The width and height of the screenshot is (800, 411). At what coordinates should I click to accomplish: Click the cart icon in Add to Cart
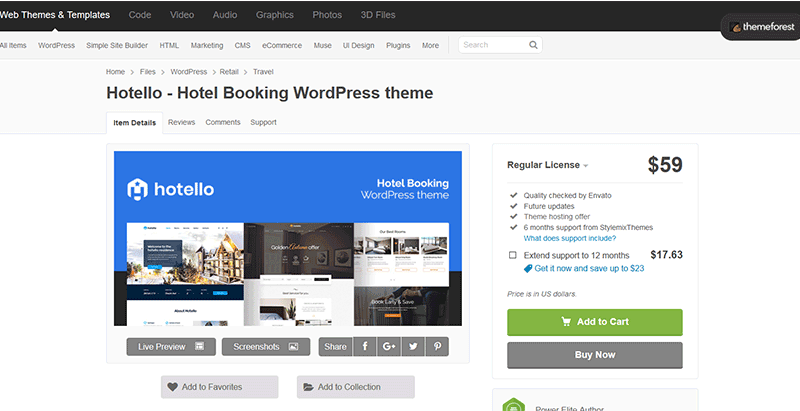coord(566,322)
